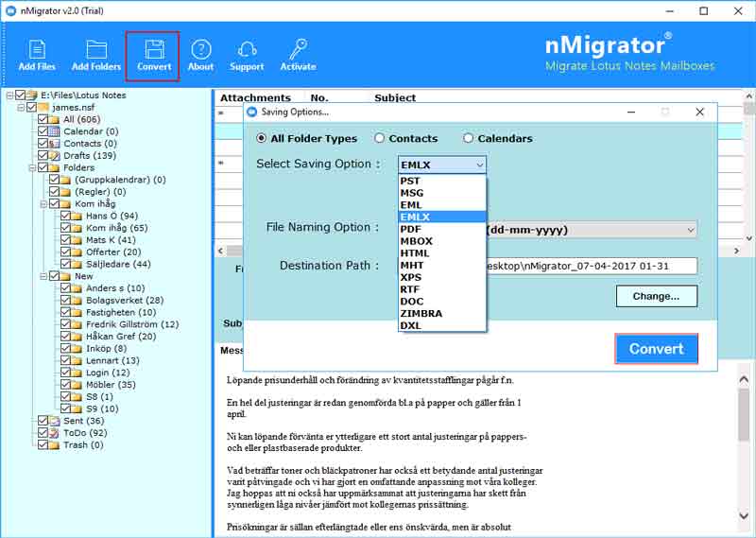Click the Saving Options dialog icon

(251, 112)
